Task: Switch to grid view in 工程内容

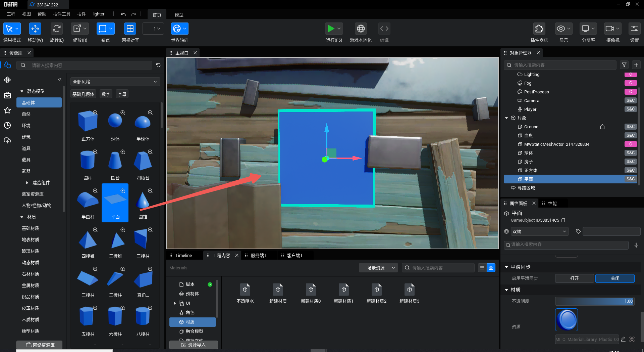Action: click(x=491, y=268)
